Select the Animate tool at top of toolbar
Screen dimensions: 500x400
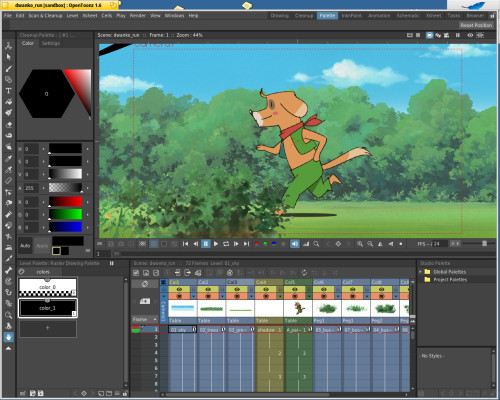coord(9,46)
